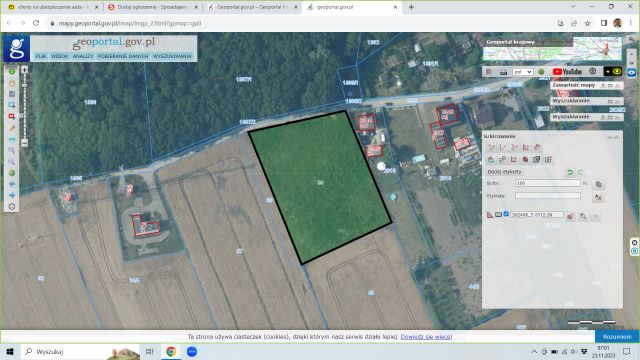Viewport: 640px width, 360px height.
Task: Open the WIDOK menu
Action: pos(59,56)
